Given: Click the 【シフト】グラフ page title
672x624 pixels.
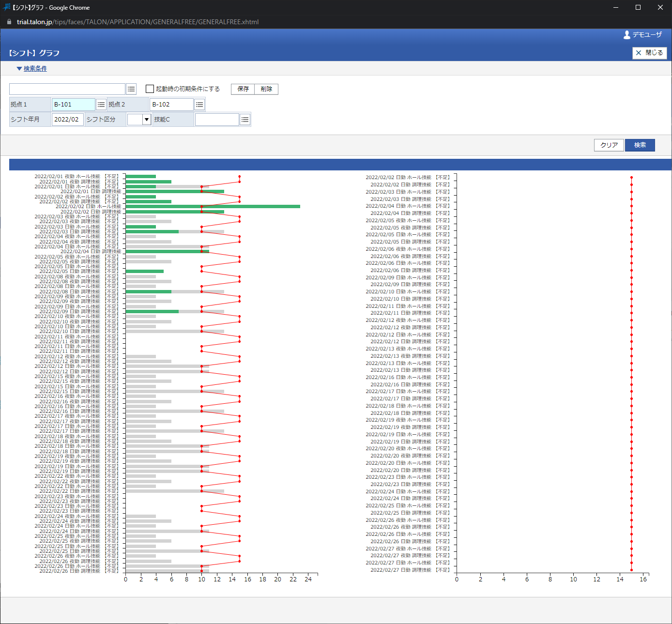Looking at the screenshot, I should 34,53.
